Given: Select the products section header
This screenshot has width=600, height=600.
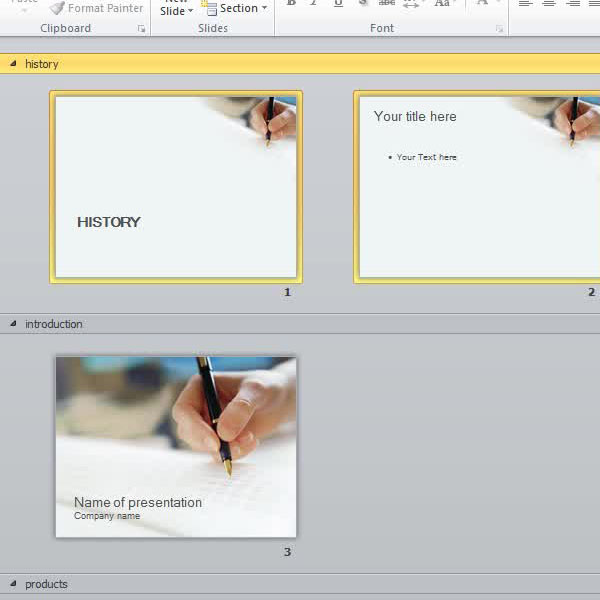Looking at the screenshot, I should [300, 584].
